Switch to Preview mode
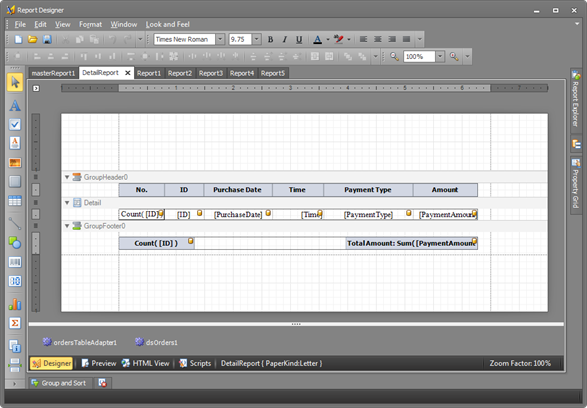The width and height of the screenshot is (587, 408). (x=99, y=363)
